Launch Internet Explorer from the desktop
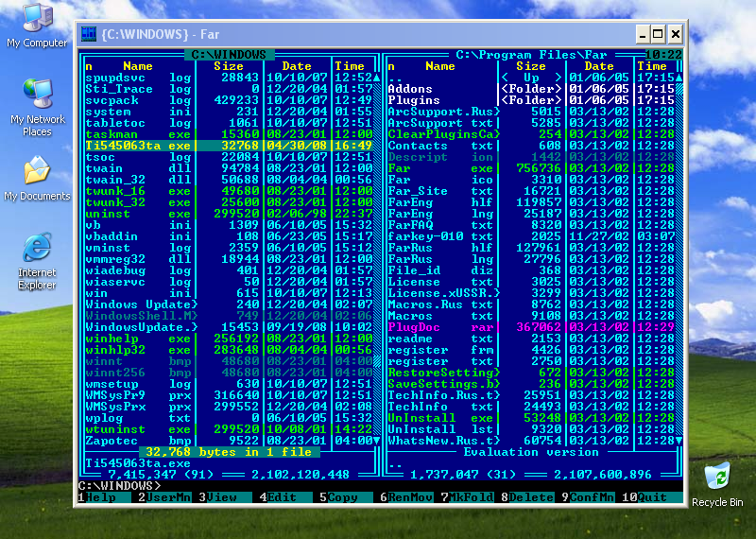Viewport: 756px width, 539px height. 37,261
